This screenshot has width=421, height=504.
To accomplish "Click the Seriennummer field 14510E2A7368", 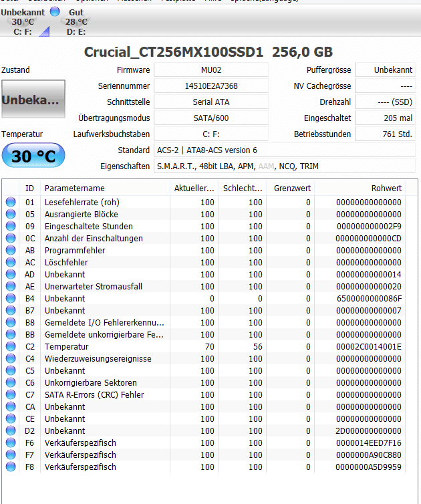I will 211,86.
